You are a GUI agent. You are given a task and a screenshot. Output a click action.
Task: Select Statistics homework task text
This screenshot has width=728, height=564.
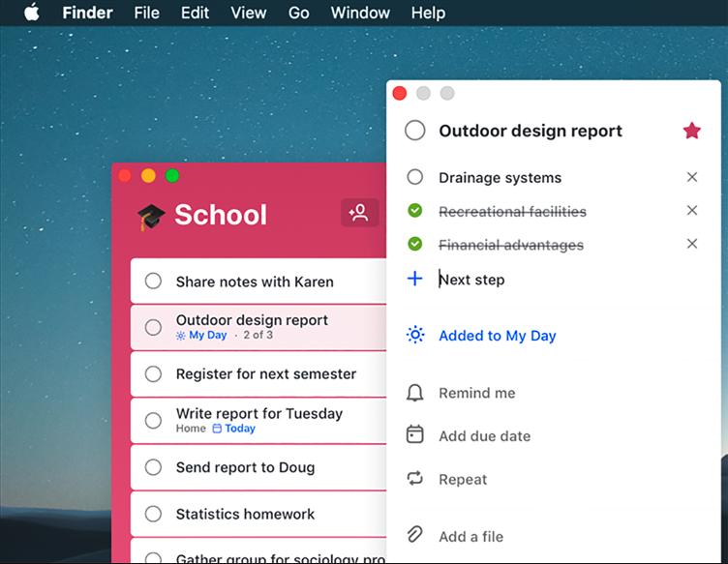(245, 514)
